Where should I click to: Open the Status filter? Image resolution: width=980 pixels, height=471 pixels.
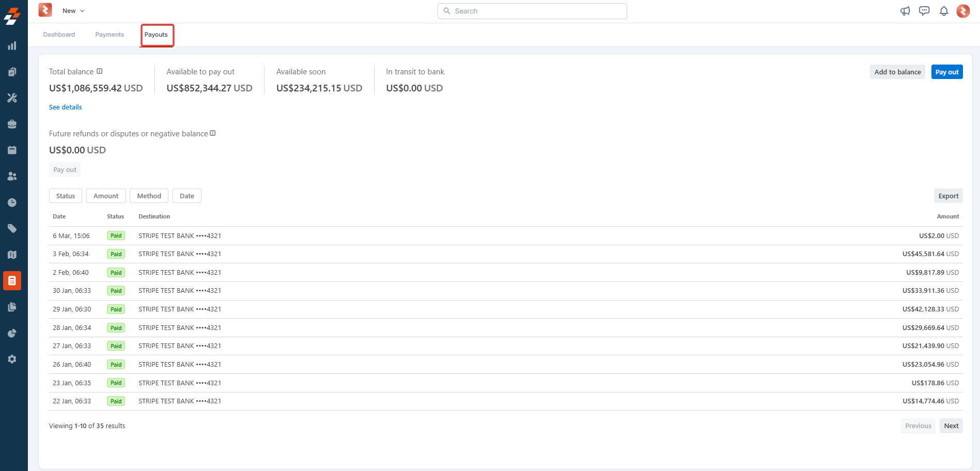click(x=66, y=196)
